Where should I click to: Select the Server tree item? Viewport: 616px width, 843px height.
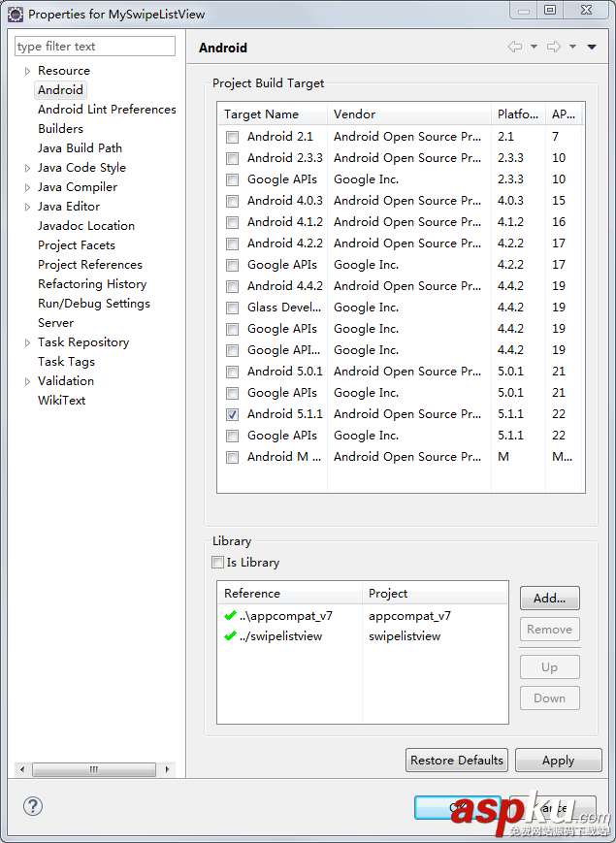(56, 323)
